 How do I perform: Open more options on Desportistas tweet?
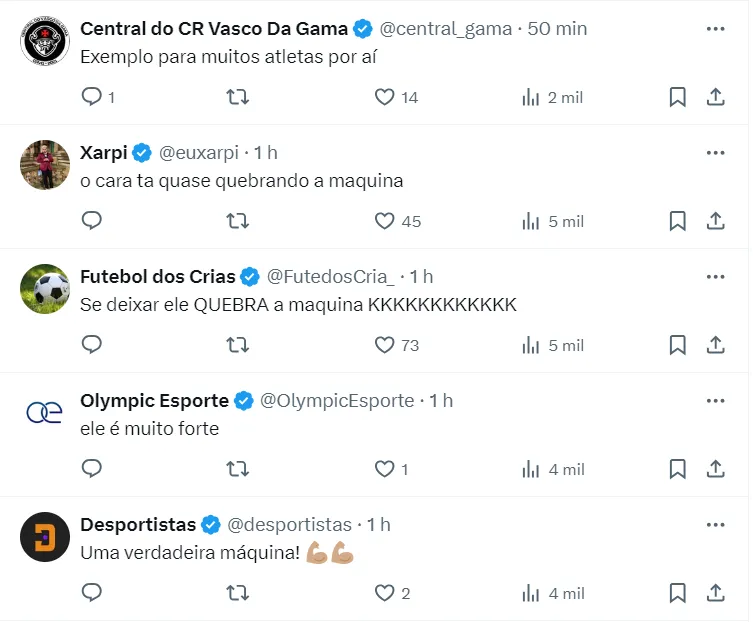715,525
